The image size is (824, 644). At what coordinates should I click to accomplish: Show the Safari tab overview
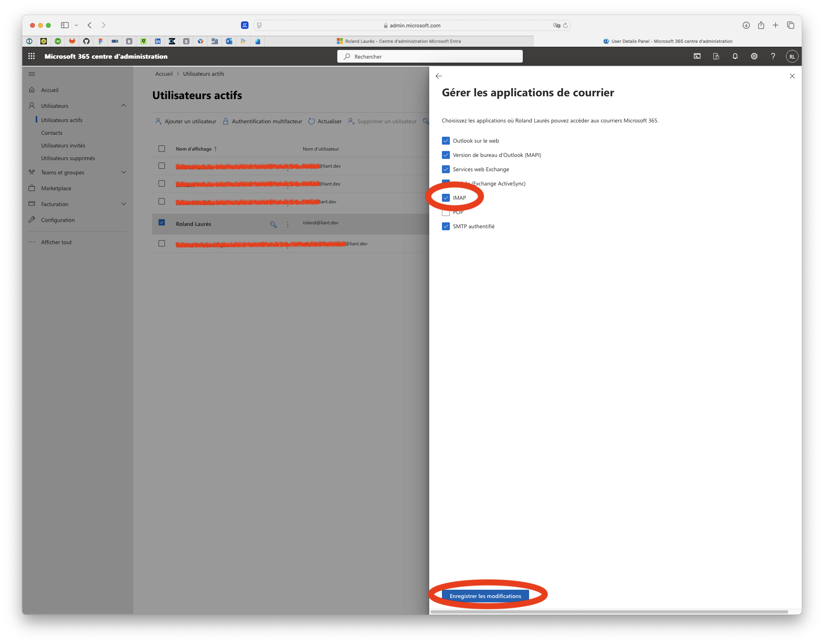pos(790,25)
